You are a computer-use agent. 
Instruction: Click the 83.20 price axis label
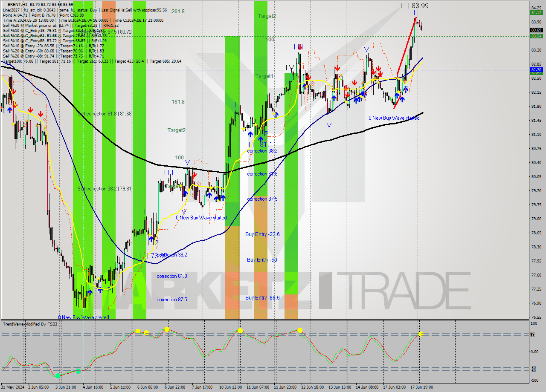coord(536,50)
